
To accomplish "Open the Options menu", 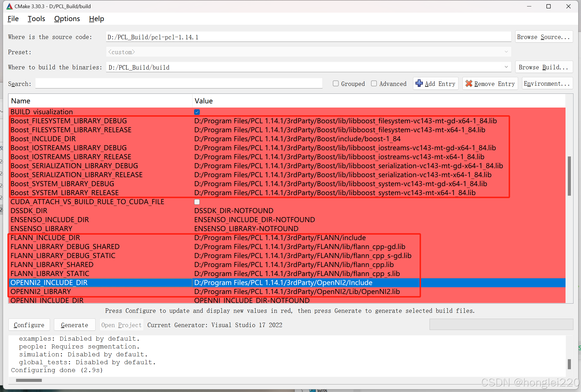I will 67,19.
